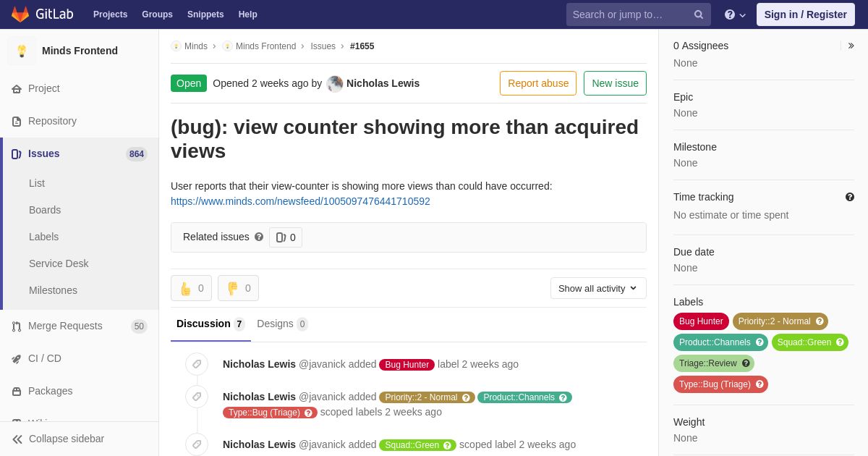Open Service Desk under Issues
The height and width of the screenshot is (456, 868).
(x=59, y=263)
